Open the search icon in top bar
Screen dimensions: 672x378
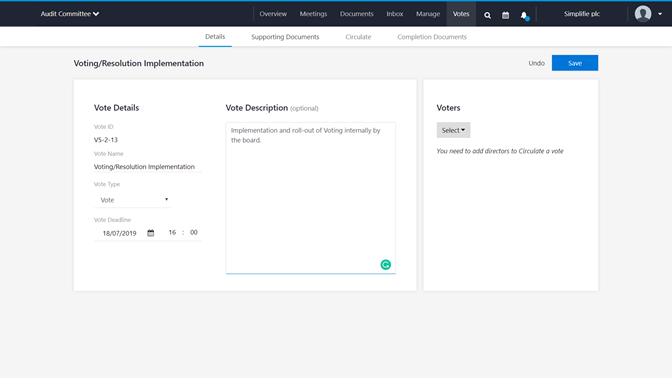(x=487, y=15)
